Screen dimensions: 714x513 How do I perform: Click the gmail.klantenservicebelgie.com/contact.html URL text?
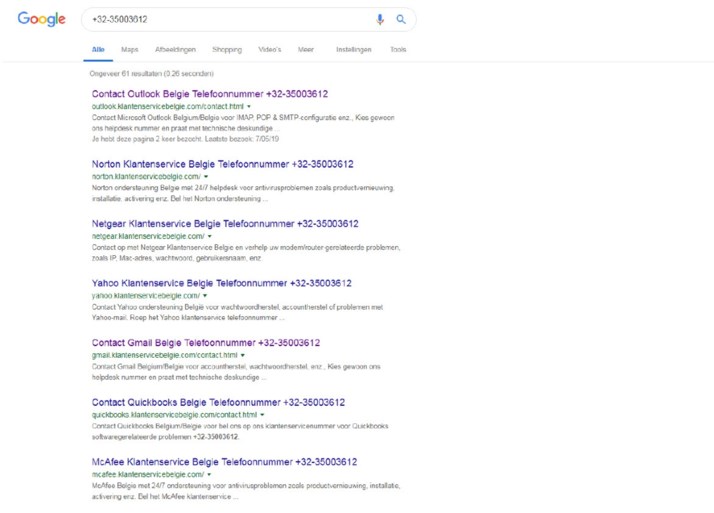164,356
